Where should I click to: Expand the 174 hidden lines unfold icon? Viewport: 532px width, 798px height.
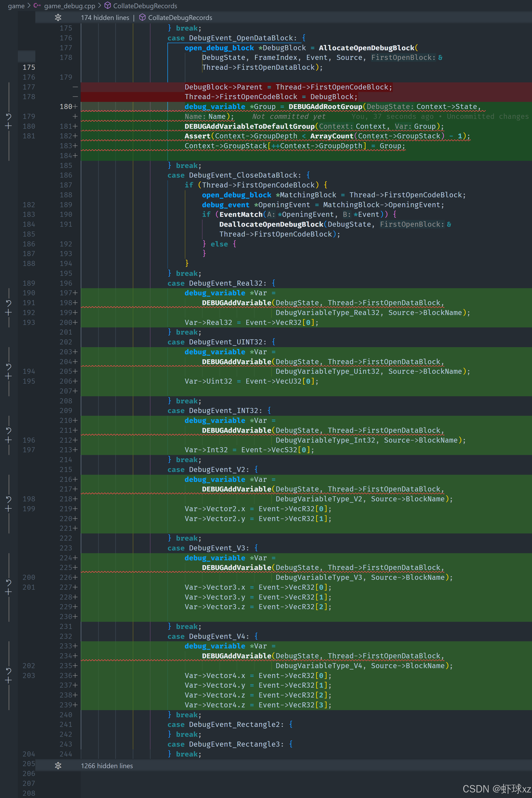point(58,18)
